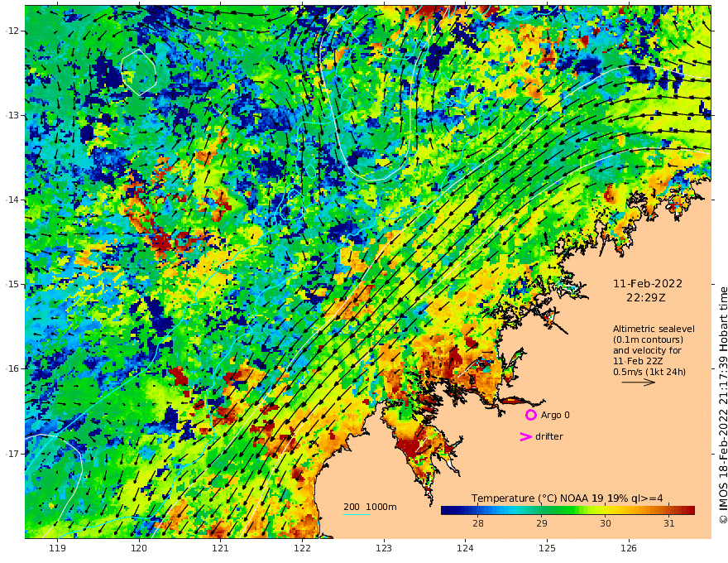The height and width of the screenshot is (563, 728).
Task: Click longitude axis label 126
Action: [x=629, y=549]
